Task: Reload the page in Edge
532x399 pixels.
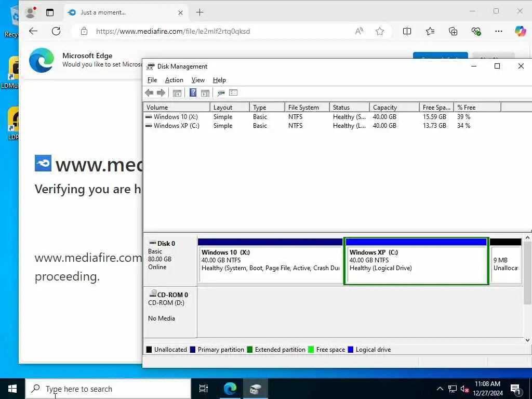Action: click(56, 31)
